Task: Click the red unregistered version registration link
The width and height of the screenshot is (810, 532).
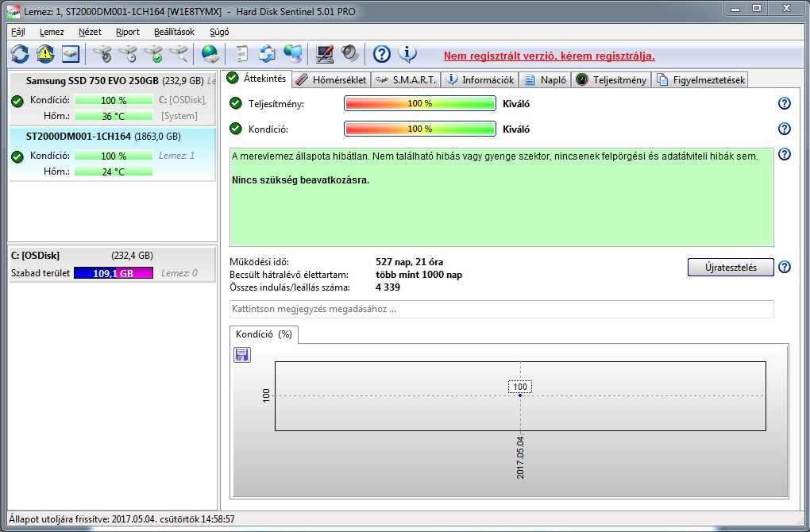Action: (x=549, y=56)
